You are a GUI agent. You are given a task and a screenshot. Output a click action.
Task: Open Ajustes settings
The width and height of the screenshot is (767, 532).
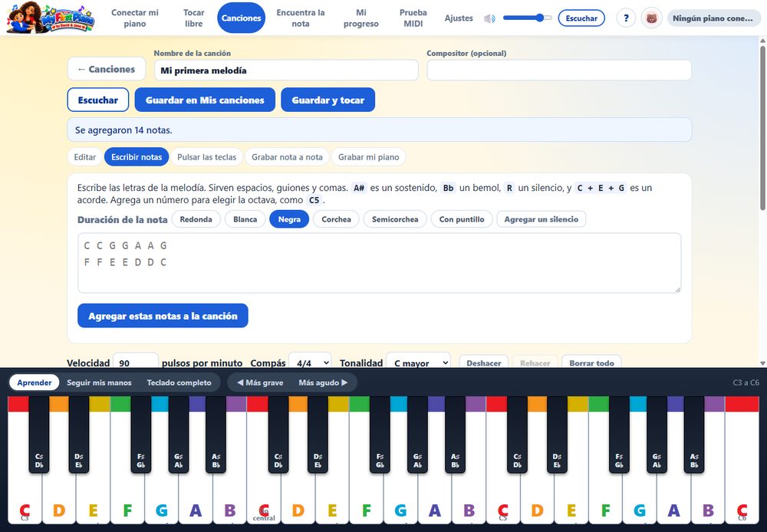click(459, 18)
